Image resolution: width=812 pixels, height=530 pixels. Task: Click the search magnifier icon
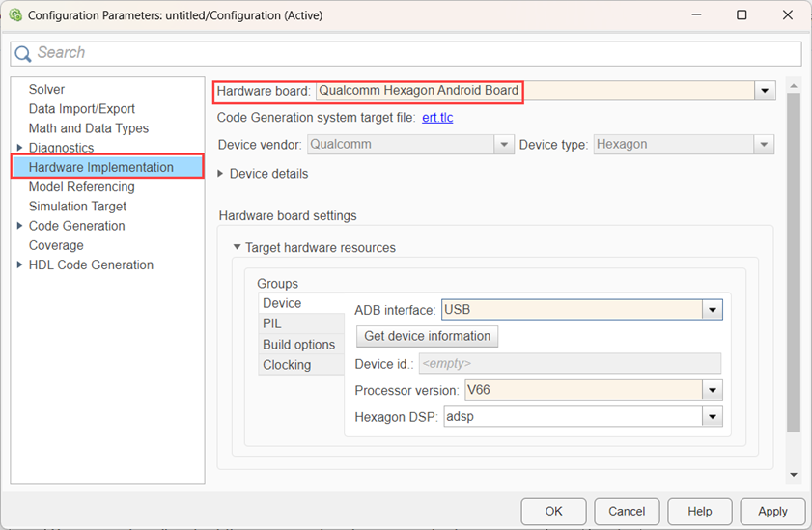pos(24,53)
